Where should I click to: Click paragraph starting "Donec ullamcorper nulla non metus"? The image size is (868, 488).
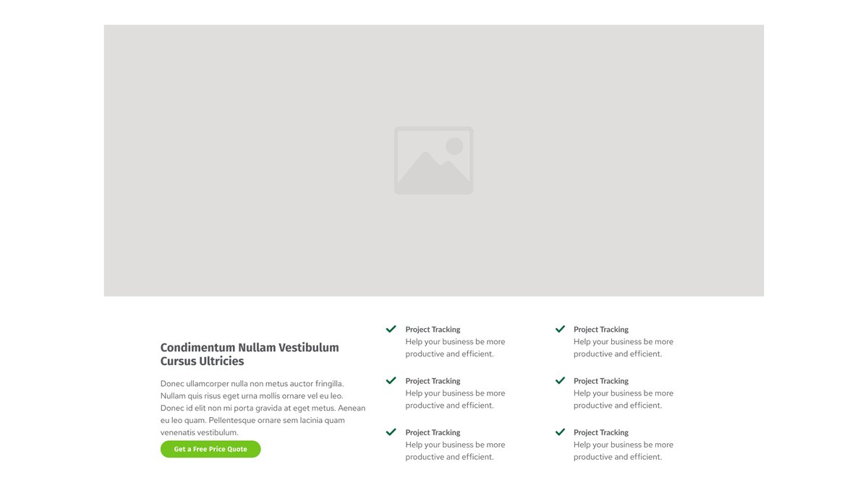[x=263, y=408]
